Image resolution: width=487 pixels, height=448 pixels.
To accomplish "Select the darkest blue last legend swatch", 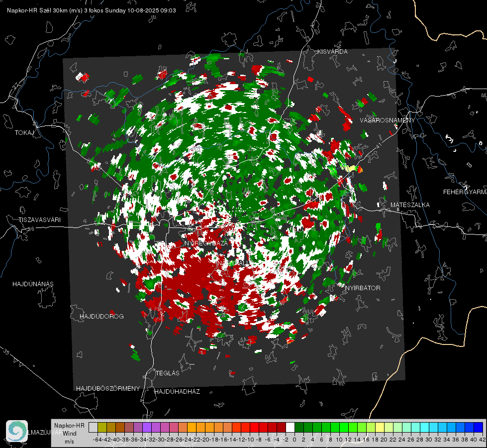I will (479, 427).
